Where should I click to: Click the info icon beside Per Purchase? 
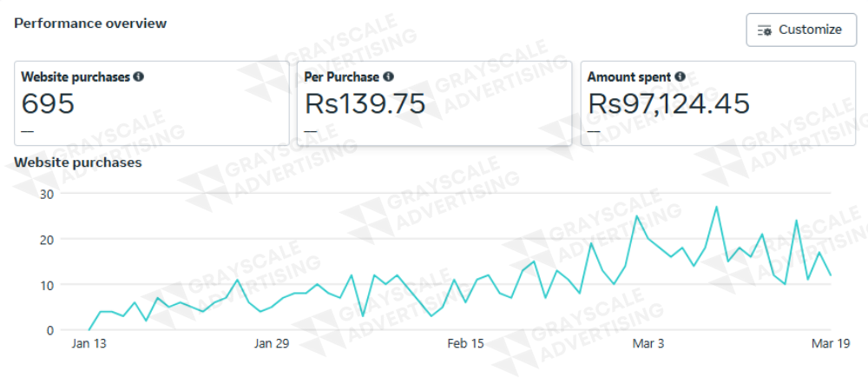389,76
